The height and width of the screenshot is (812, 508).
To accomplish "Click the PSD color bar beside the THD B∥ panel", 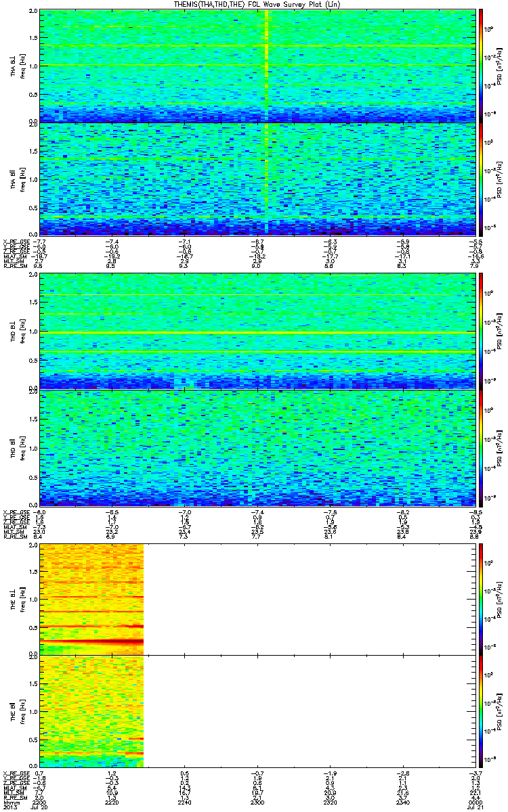I will (x=482, y=447).
